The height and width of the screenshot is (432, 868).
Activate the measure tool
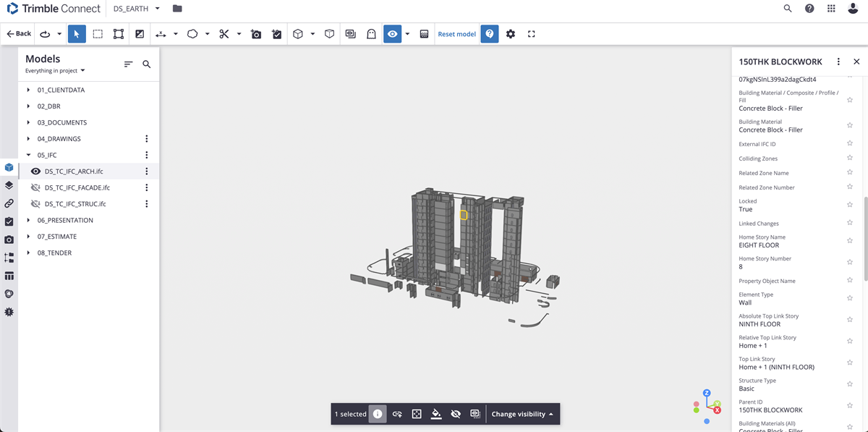161,34
